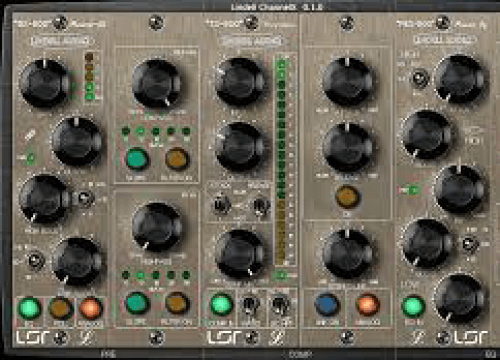Screen dimensions: 500x360
Task: Click the amber button in the upper filter panel
Action: tap(177, 159)
